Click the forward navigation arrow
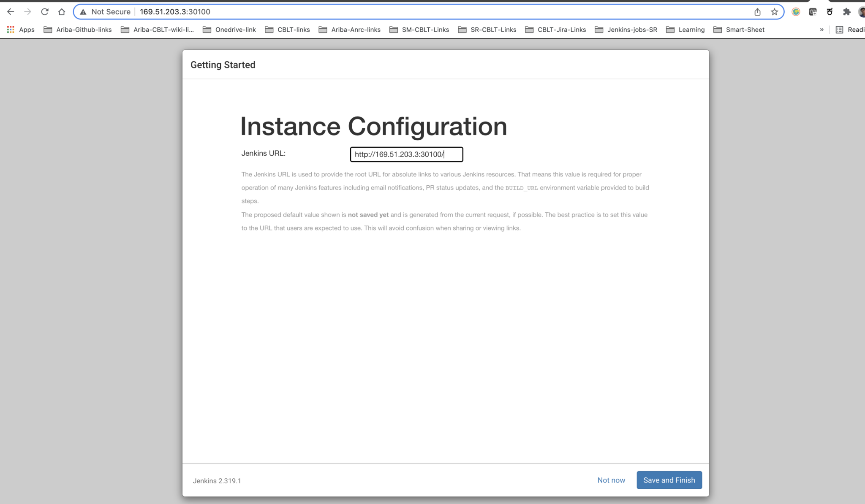The height and width of the screenshot is (504, 865). click(27, 11)
